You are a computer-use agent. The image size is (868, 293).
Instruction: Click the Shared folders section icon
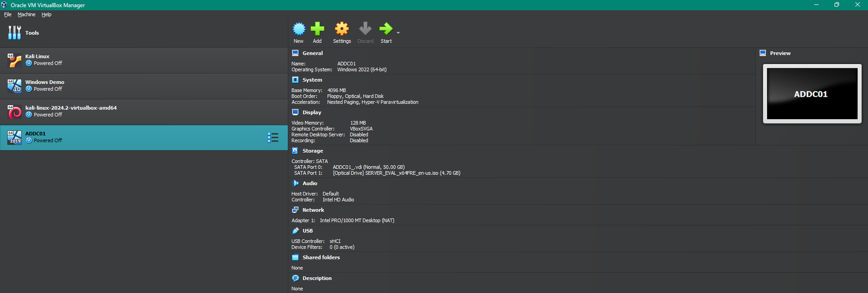coord(295,257)
